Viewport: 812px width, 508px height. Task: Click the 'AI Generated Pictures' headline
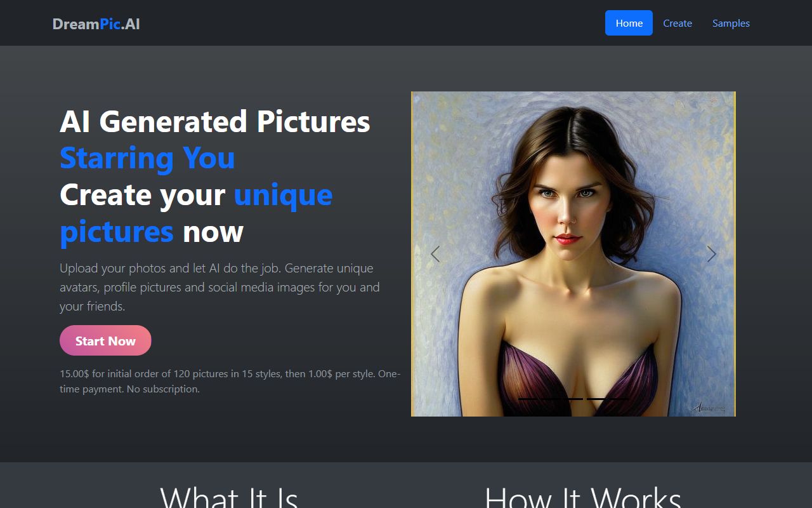tap(215, 121)
